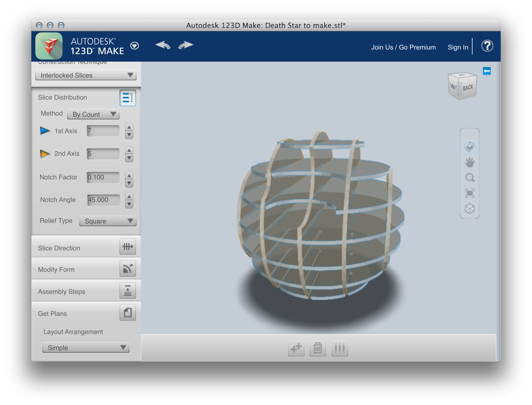Open the help question mark icon

pyautogui.click(x=487, y=46)
